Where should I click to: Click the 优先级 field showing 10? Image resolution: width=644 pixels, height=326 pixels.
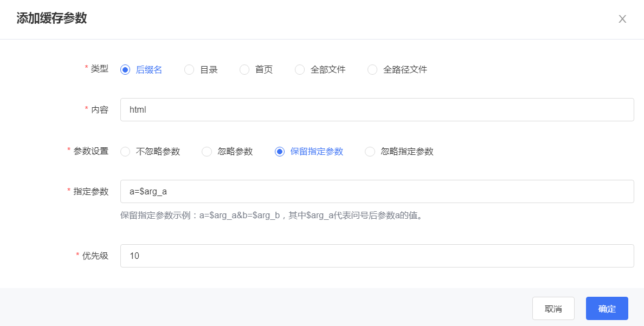point(377,256)
